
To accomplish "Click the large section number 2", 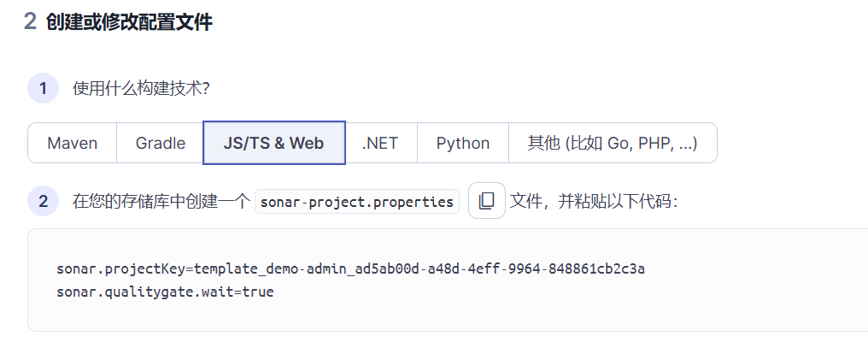I will click(x=31, y=21).
